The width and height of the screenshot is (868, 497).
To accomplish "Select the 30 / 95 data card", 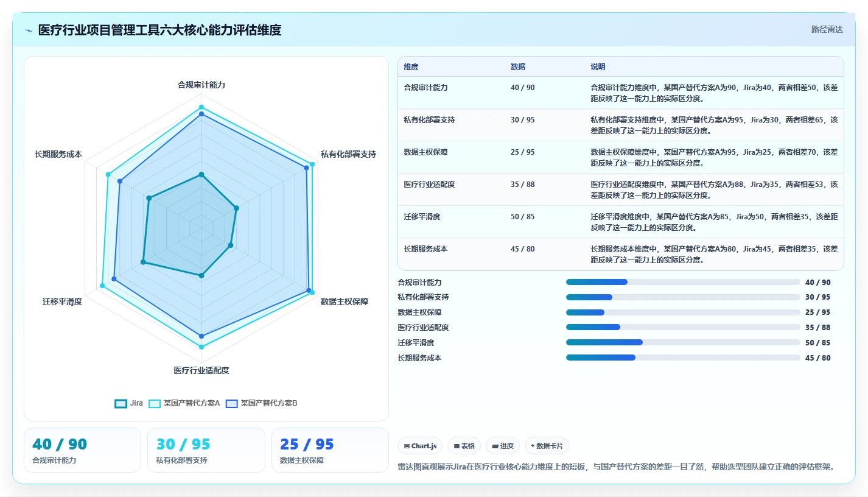I will tap(206, 450).
